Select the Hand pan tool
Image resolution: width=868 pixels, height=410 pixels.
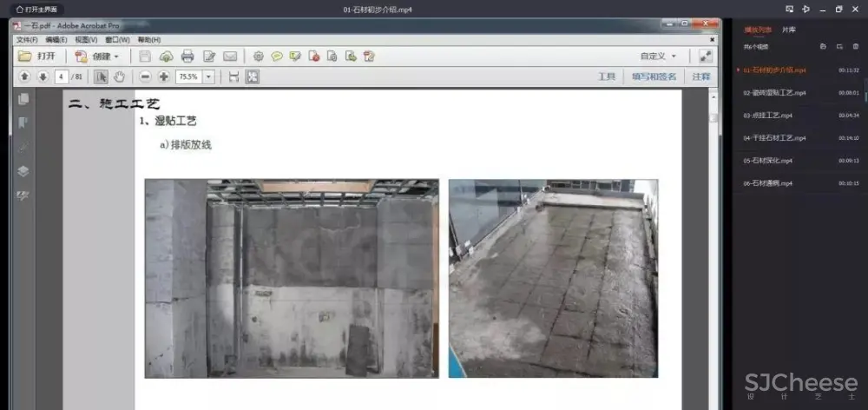tap(119, 76)
